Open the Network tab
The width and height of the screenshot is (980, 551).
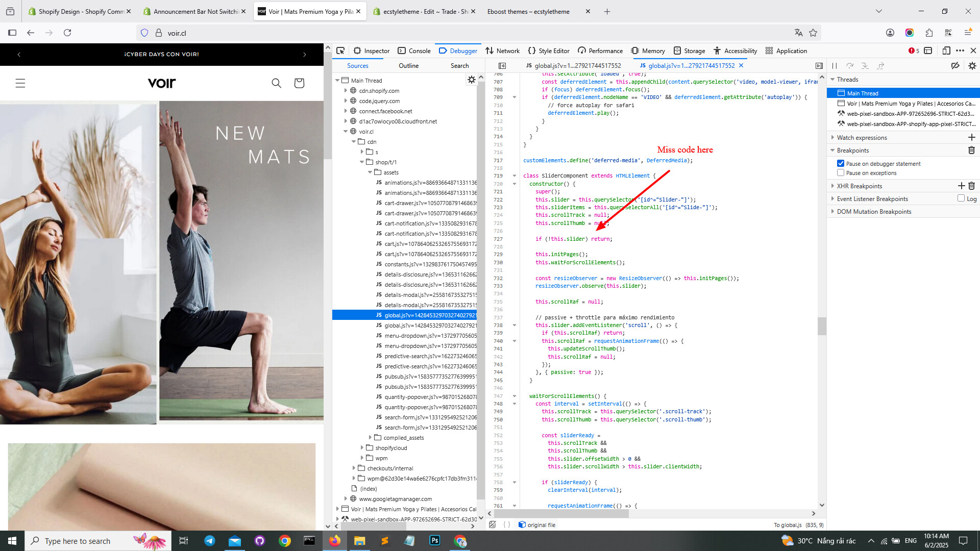[x=503, y=51]
